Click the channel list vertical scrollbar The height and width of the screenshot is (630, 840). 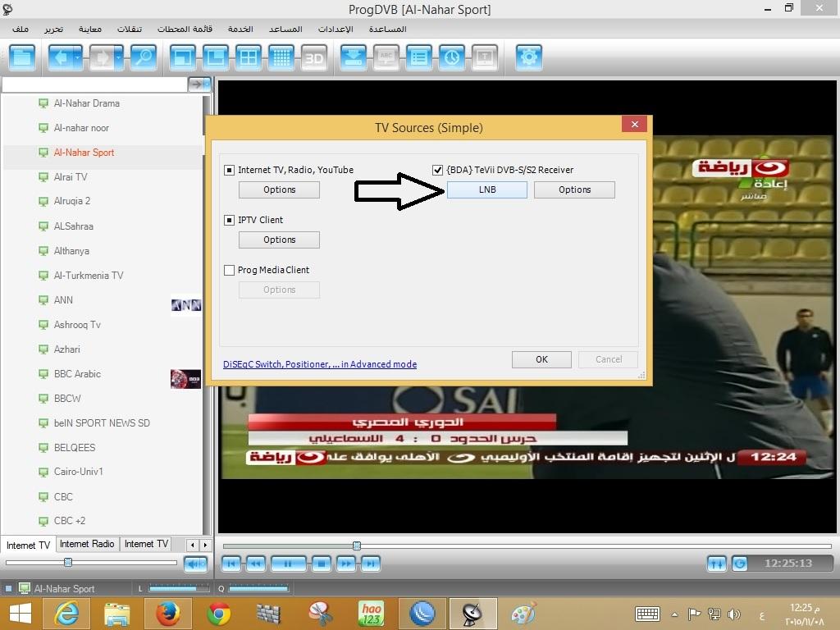point(208,313)
